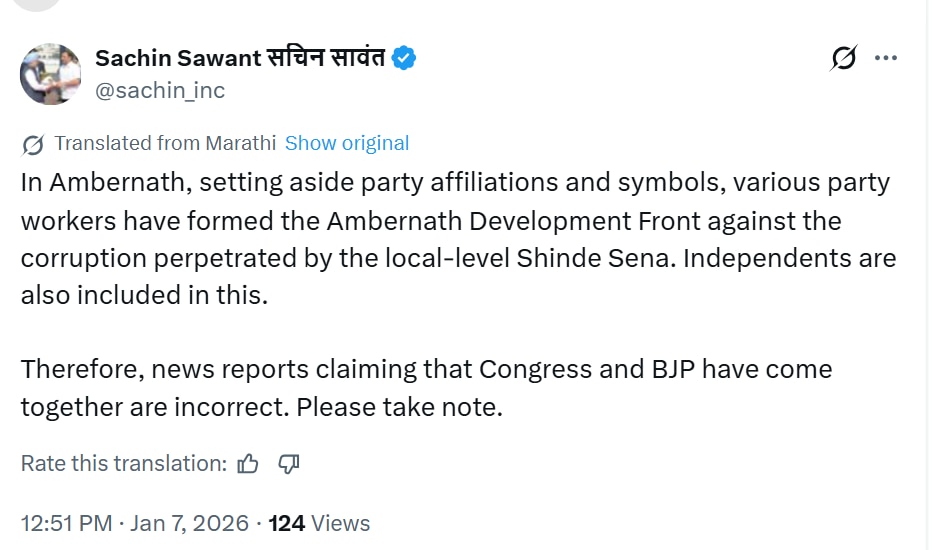
Task: Click the paragraph starting 'Therefore, news reports'
Action: (x=426, y=387)
